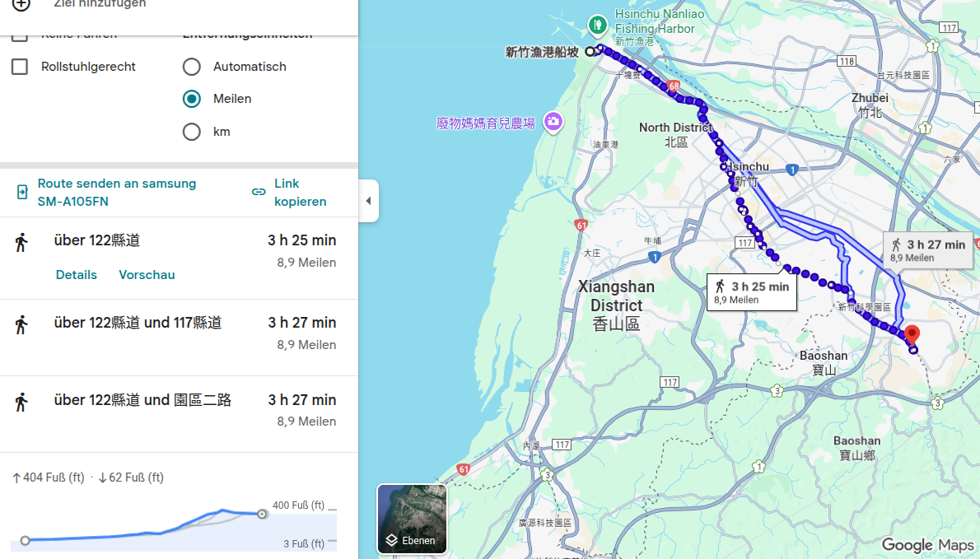
Task: Copy the route link via Link kopieren
Action: tap(300, 193)
